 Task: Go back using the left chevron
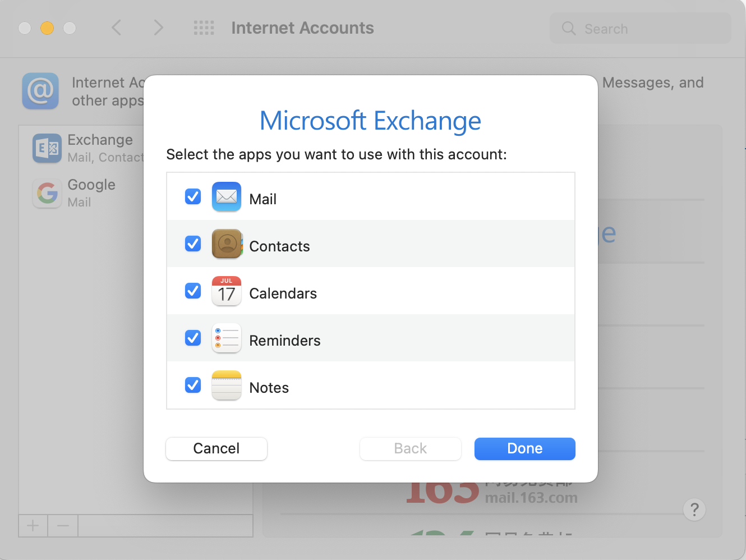[x=117, y=28]
